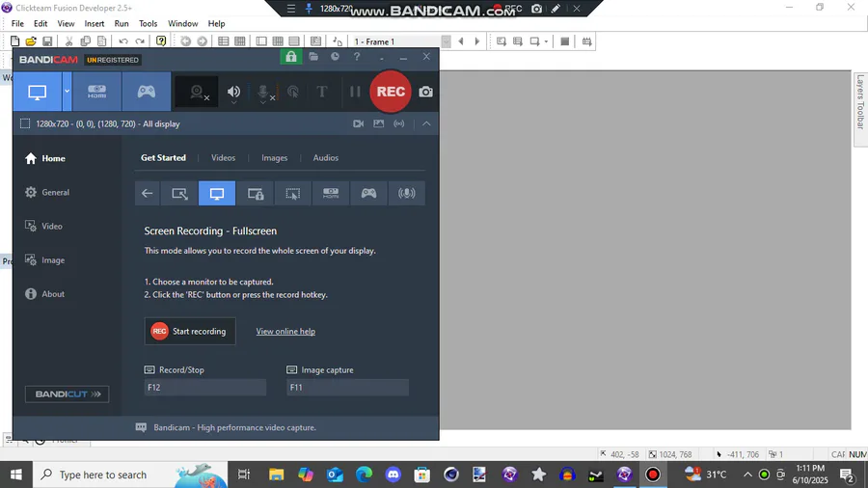The width and height of the screenshot is (868, 488).
Task: Select Bandicam screen recording mode button
Action: click(x=37, y=92)
